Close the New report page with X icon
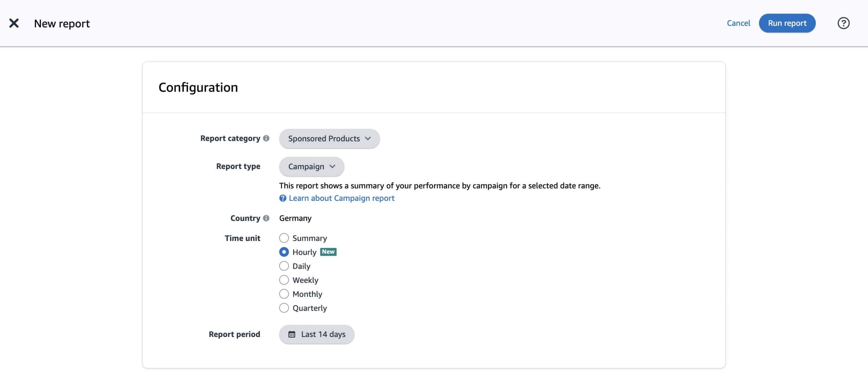The height and width of the screenshot is (378, 868). 14,23
